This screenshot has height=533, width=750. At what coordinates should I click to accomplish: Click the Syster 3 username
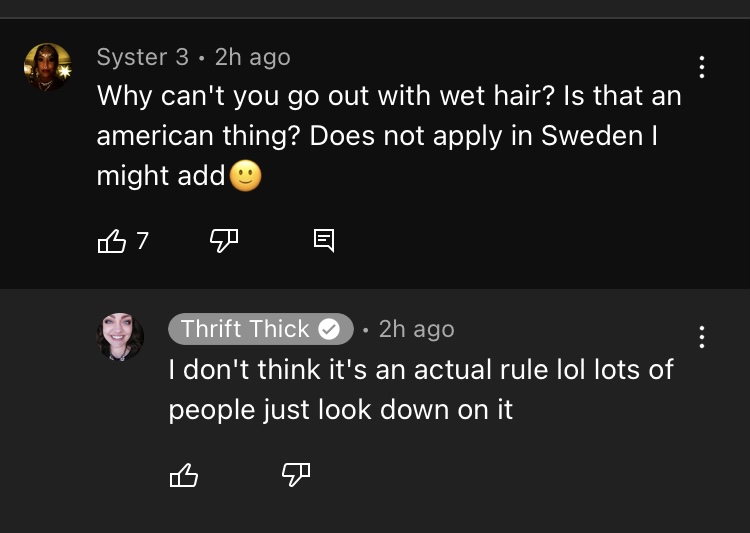click(143, 57)
